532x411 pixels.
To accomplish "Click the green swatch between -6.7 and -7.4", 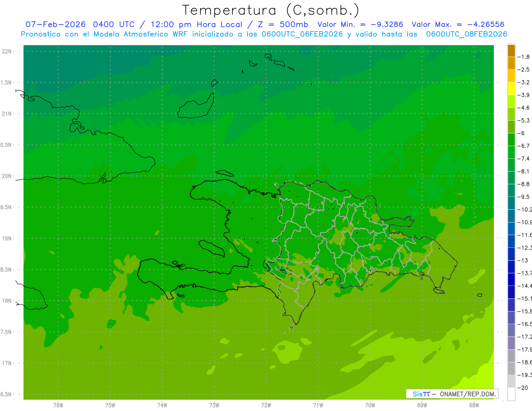I will [x=511, y=152].
